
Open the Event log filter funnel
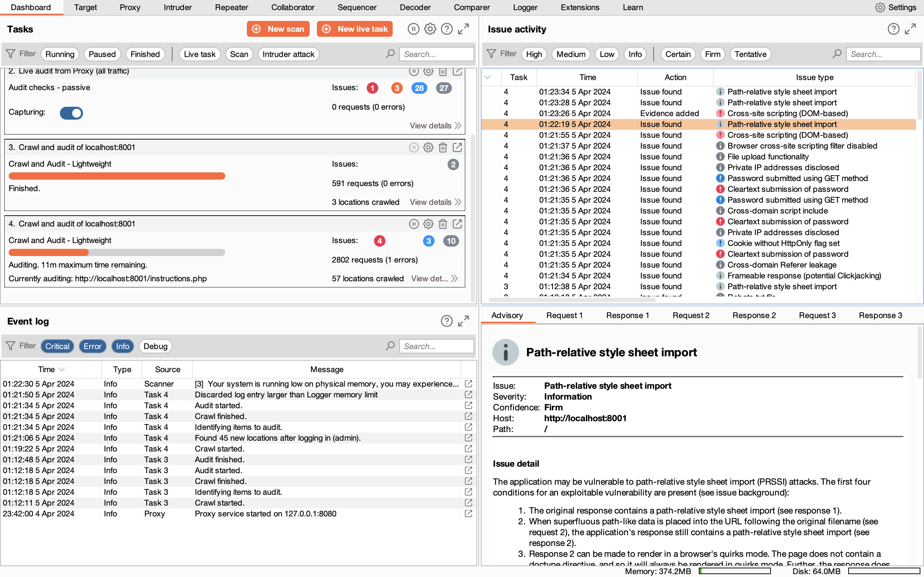point(11,346)
